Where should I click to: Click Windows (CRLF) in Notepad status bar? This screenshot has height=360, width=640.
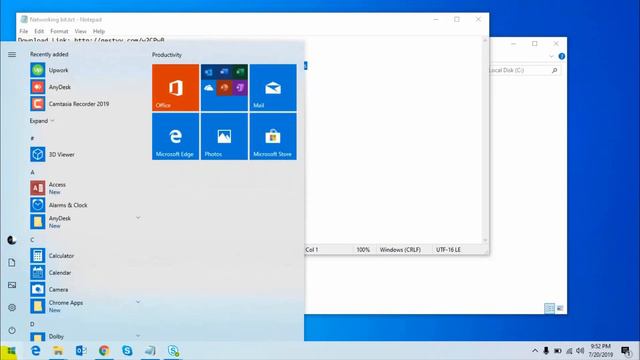tap(400, 249)
